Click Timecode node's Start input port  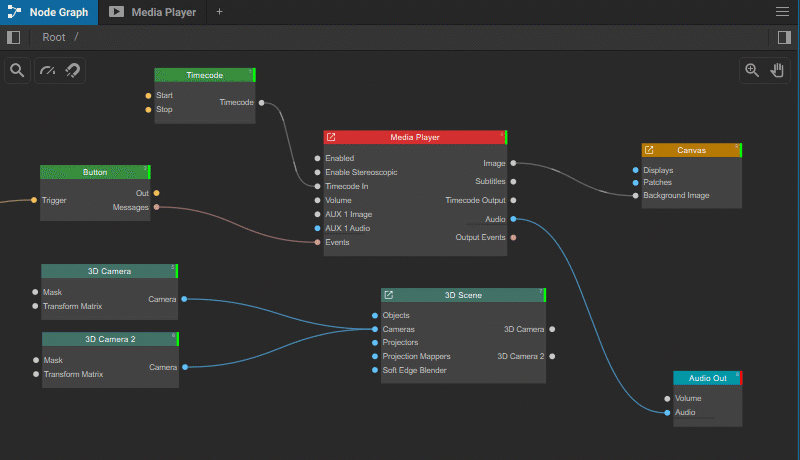tap(148, 95)
